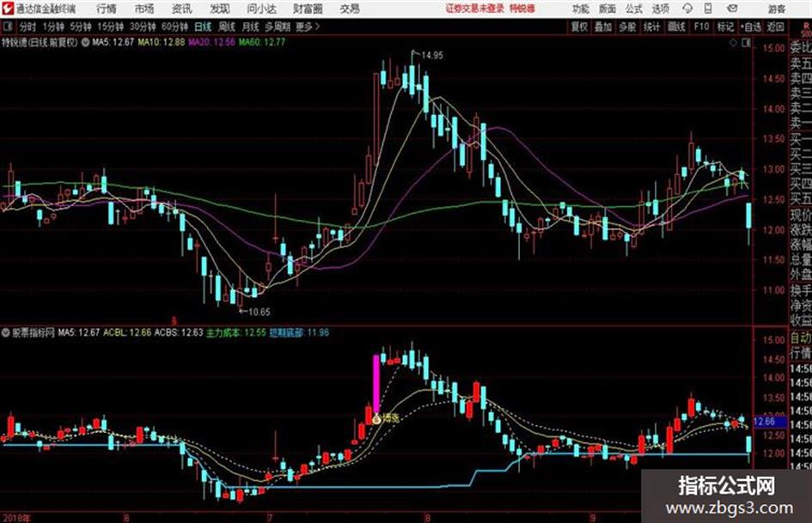
Task: Click the 10.65 low price marker
Action: 259,312
